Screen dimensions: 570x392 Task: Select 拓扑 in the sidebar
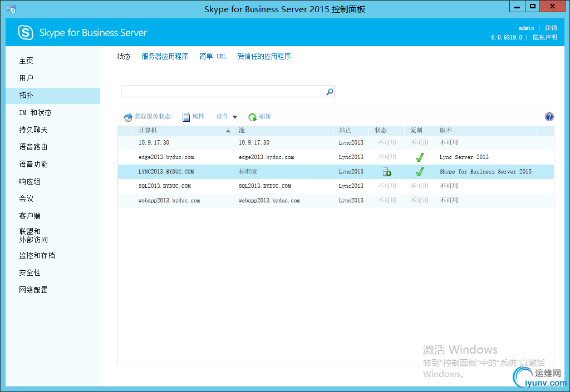pyautogui.click(x=53, y=96)
